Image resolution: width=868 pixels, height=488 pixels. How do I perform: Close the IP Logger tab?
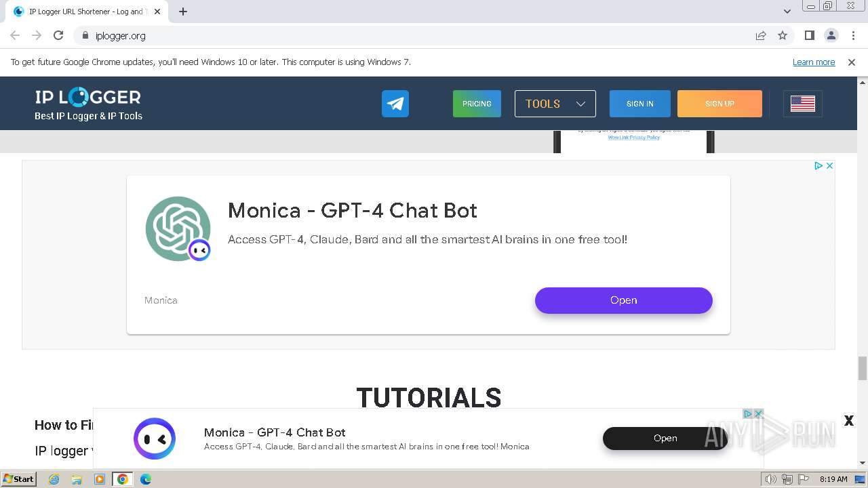point(157,12)
